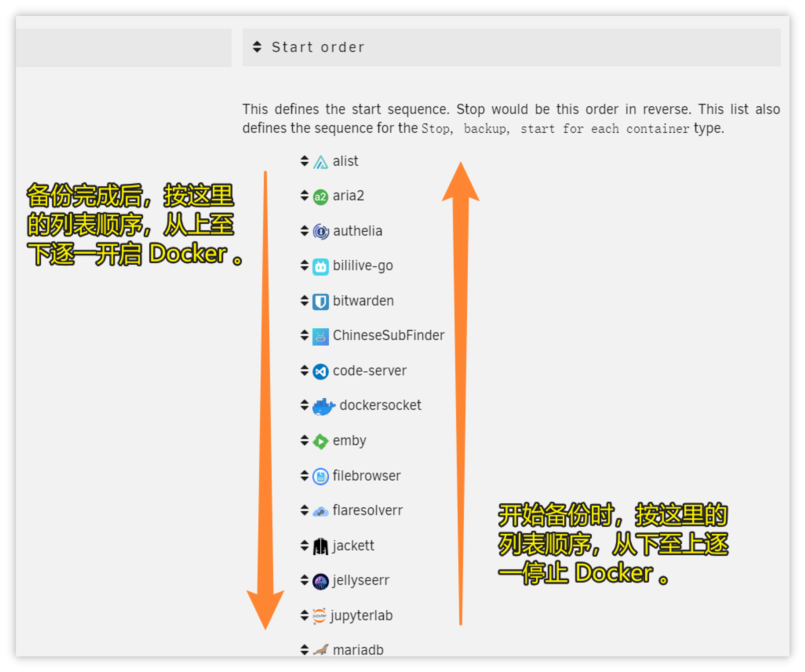Grab the sort handle for alist
Image resolution: width=805 pixels, height=672 pixels.
[304, 161]
